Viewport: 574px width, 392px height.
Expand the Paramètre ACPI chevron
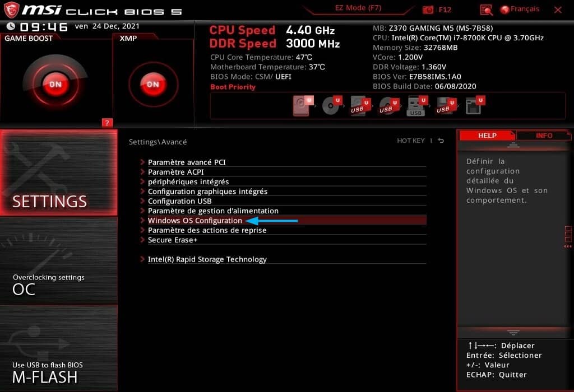click(x=142, y=171)
